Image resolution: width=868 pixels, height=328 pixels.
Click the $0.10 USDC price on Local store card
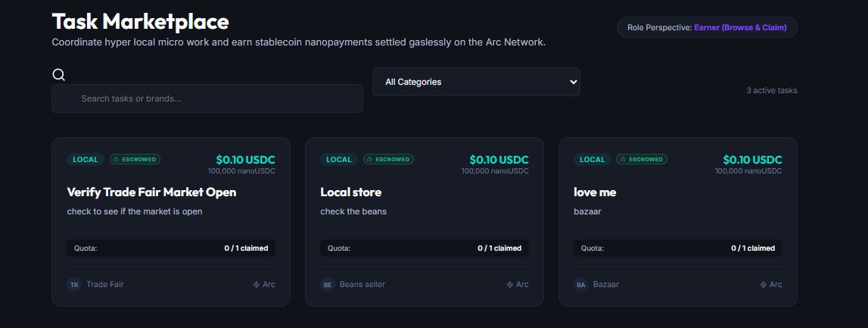coord(499,160)
